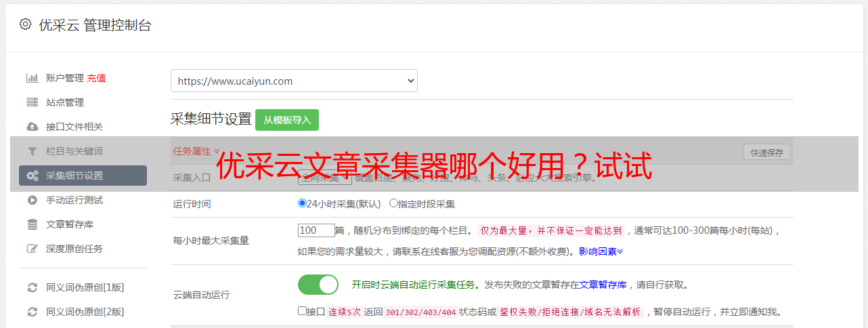868x328 pixels.
Task: Collapse the 任务属性 section
Action: coord(196,151)
